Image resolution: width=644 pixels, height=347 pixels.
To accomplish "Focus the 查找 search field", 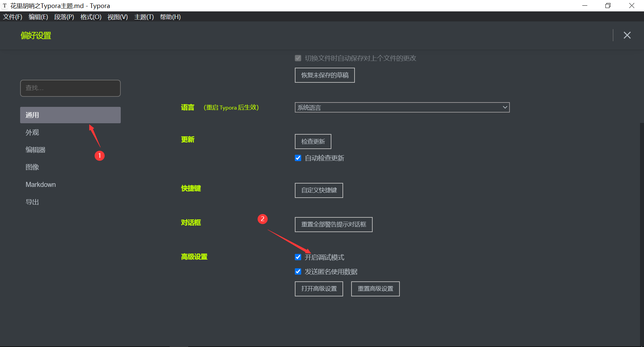I will pyautogui.click(x=70, y=88).
